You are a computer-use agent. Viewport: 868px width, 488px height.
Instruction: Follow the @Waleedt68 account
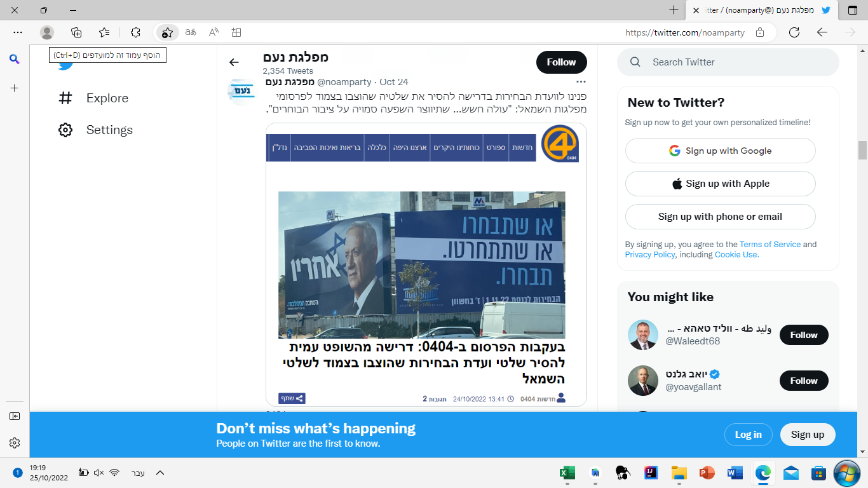coord(804,335)
